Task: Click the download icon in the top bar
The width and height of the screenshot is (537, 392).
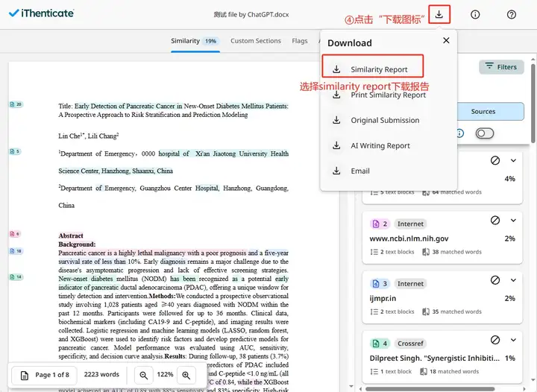Action: click(439, 14)
